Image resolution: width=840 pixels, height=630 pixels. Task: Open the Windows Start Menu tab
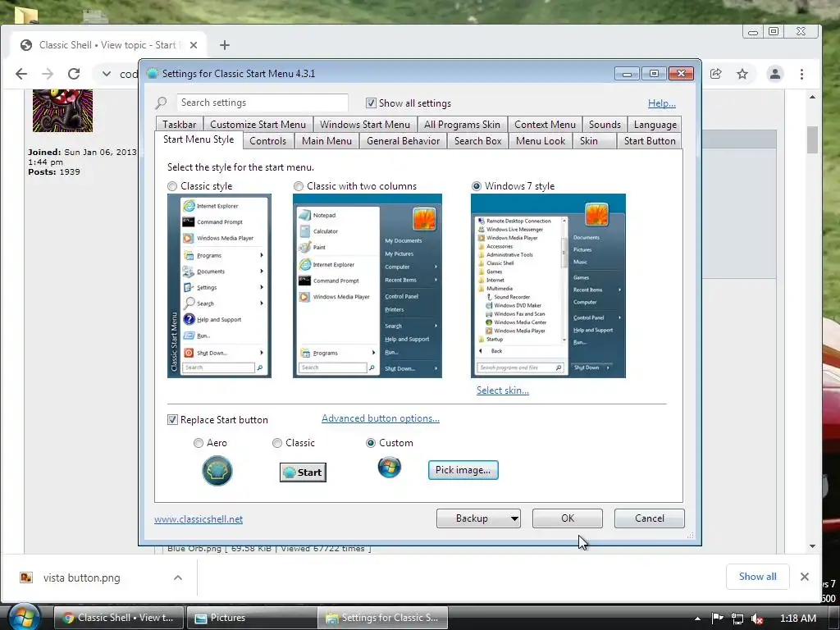coord(365,125)
